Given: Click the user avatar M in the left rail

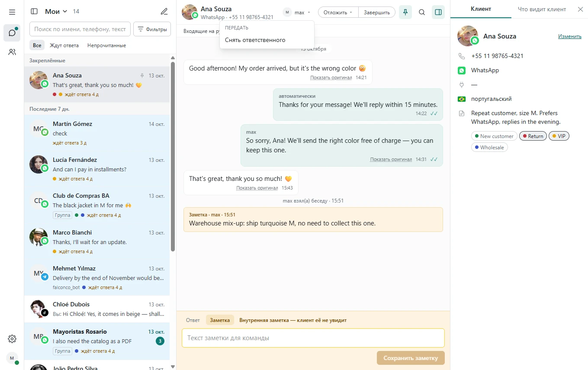Looking at the screenshot, I should click(12, 358).
